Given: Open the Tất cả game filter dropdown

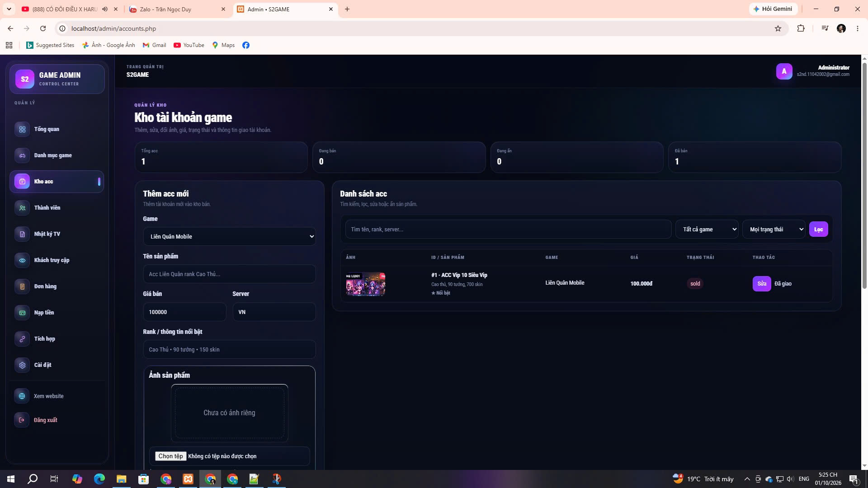Looking at the screenshot, I should point(707,229).
